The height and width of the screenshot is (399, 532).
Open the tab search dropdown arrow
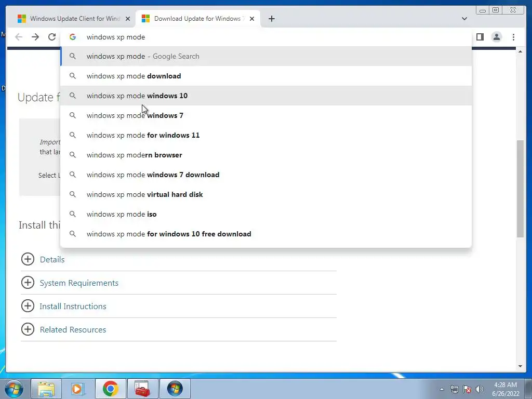point(464,19)
